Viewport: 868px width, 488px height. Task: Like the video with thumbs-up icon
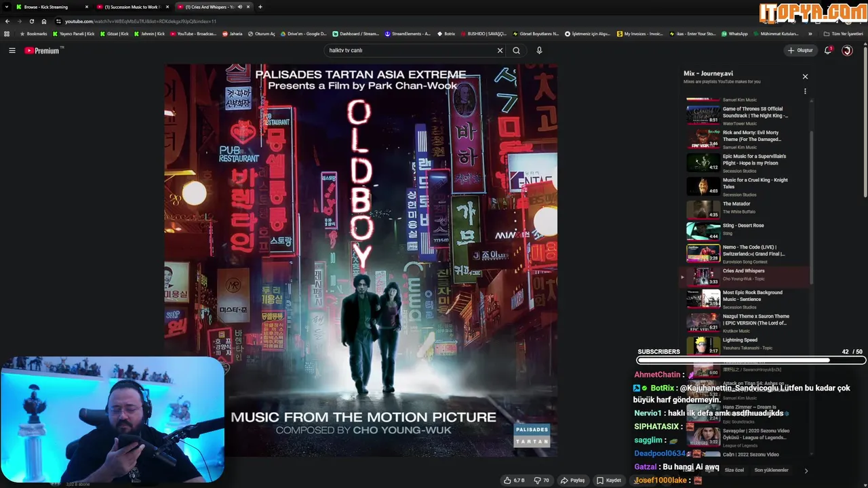click(513, 480)
